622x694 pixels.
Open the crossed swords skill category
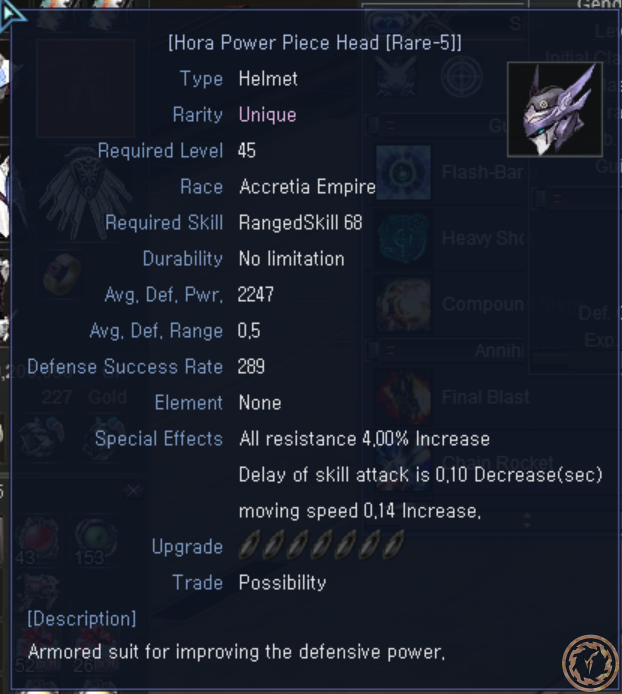point(395,77)
